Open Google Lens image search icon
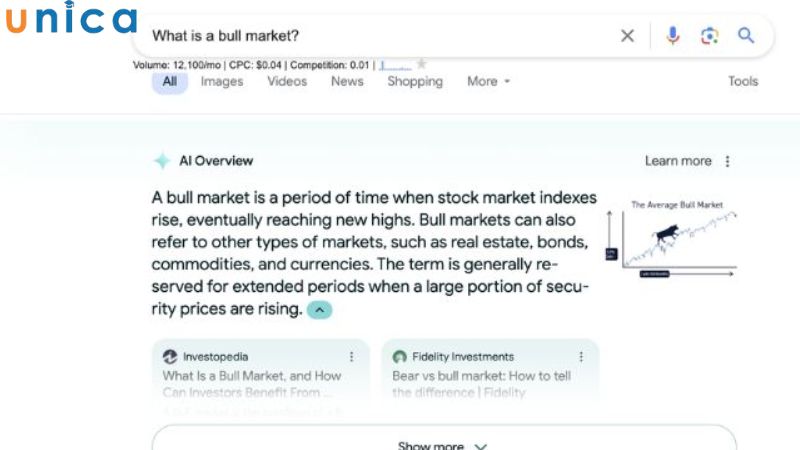This screenshot has width=800, height=450. (x=709, y=36)
